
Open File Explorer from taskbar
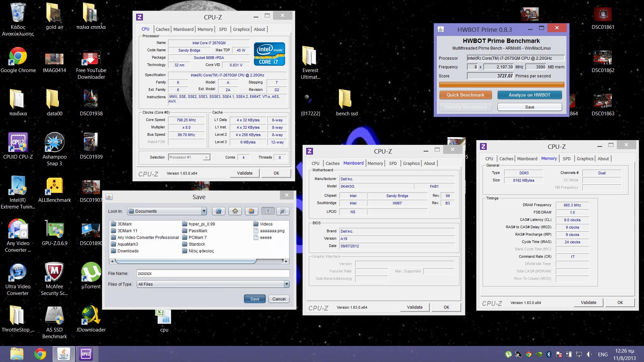coord(17,354)
